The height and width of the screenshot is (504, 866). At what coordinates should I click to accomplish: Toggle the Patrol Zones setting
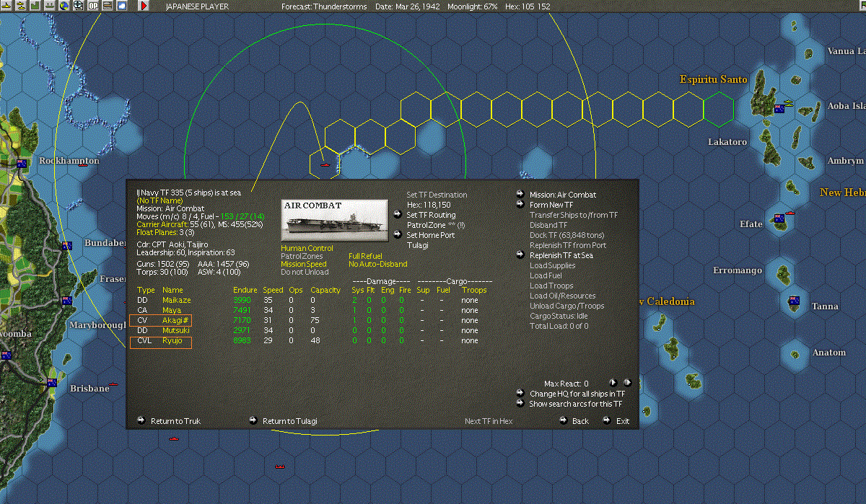coord(302,256)
